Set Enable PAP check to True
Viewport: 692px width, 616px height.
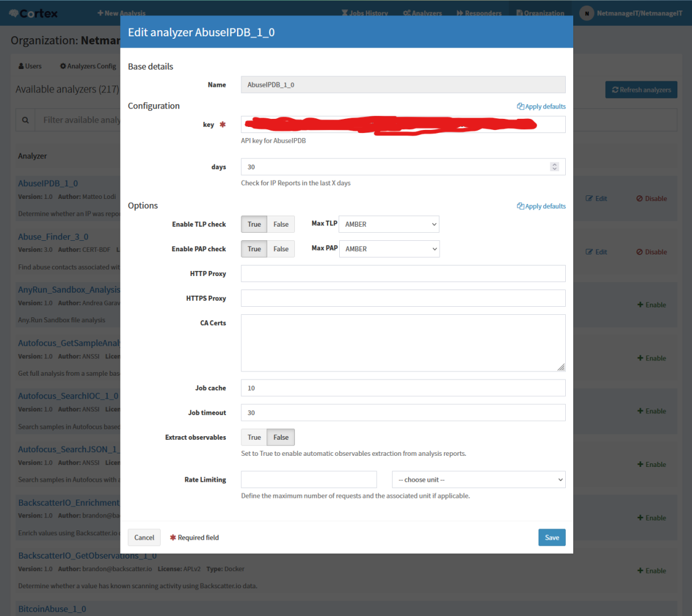point(254,249)
